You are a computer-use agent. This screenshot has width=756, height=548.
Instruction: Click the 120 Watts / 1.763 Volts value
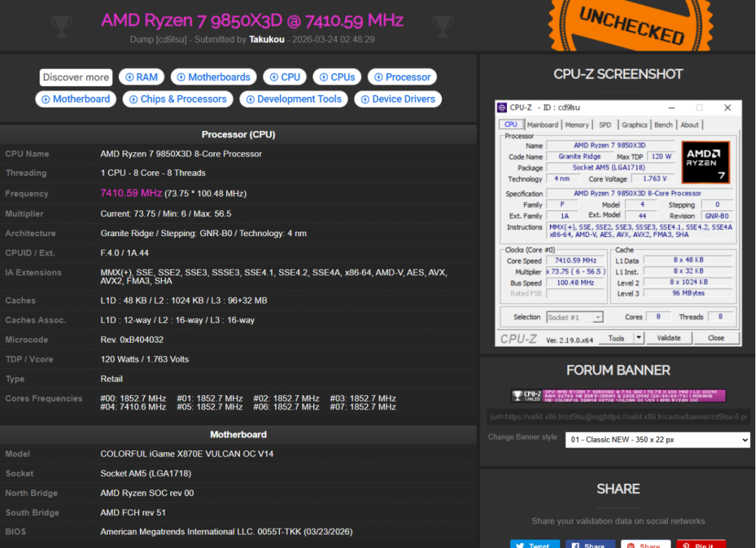coord(144,360)
